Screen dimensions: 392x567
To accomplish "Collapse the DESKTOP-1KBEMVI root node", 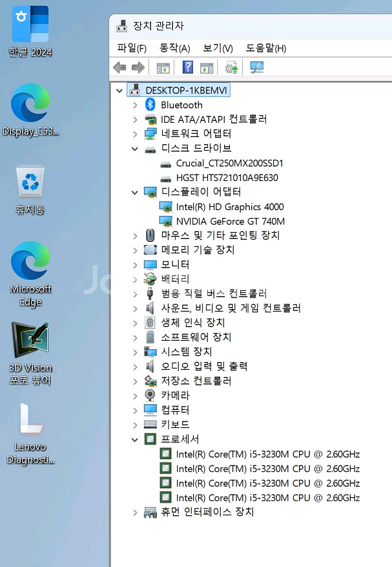I will 119,91.
